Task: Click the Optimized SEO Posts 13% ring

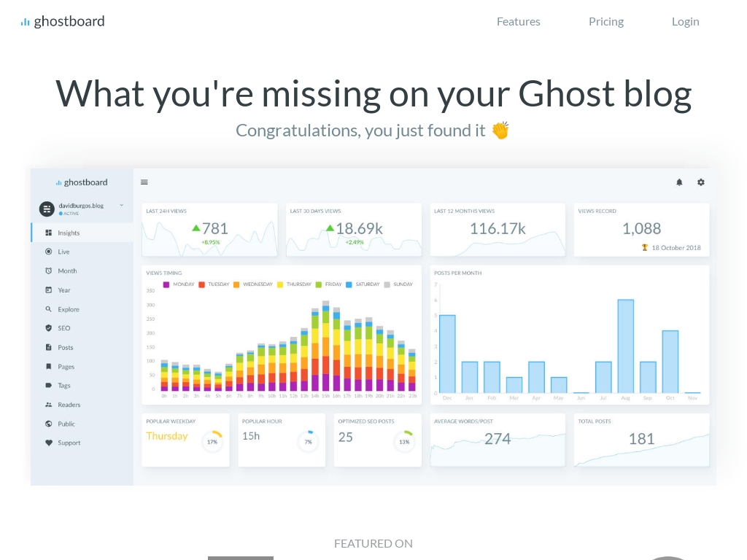Action: (404, 441)
